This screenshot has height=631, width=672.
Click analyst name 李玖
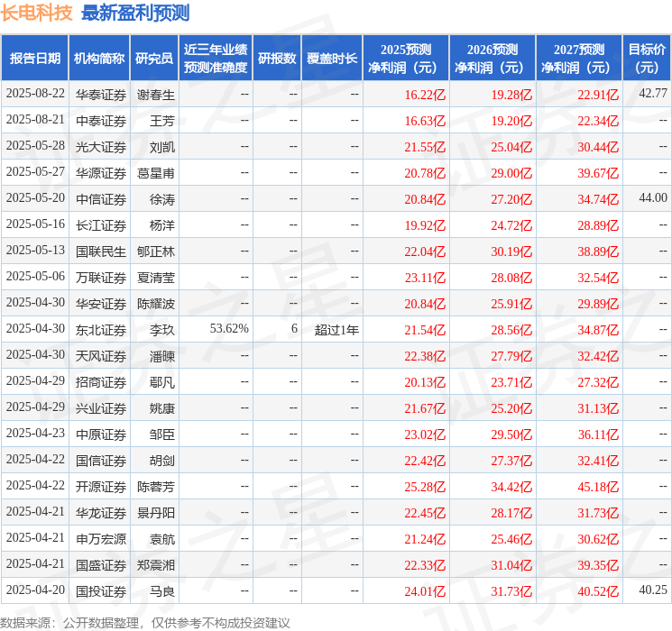point(162,330)
